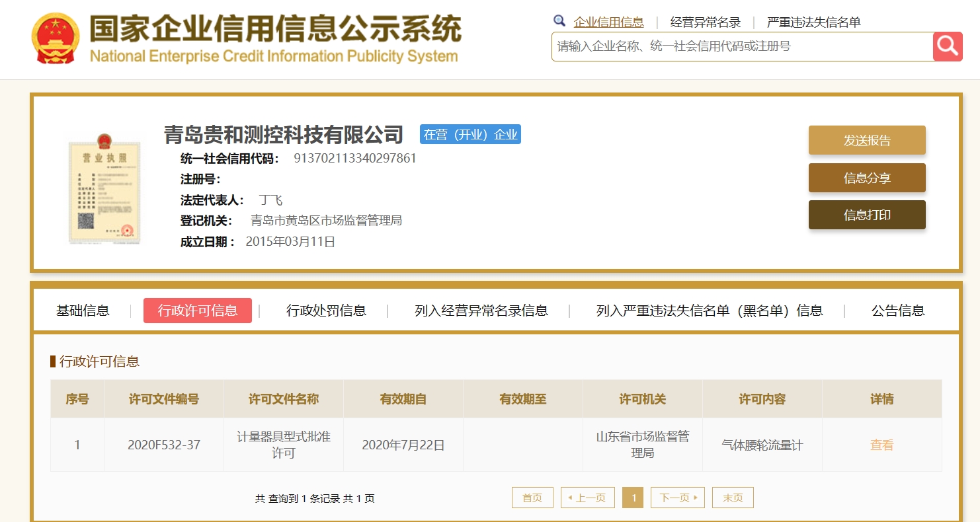Click record count text 共 查询到 1 条记录

297,499
